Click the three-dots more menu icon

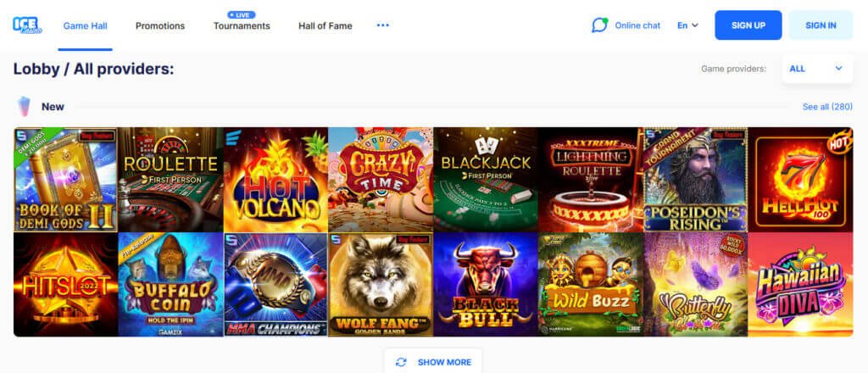pos(383,25)
